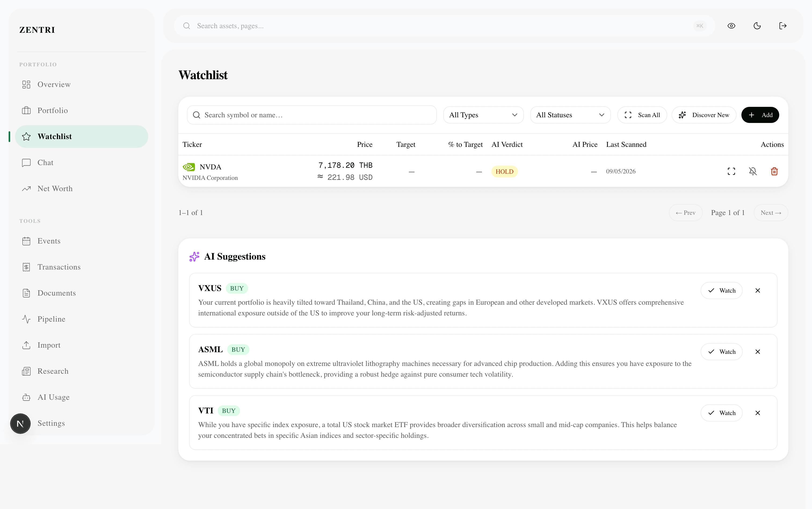The image size is (812, 509).
Task: Open Transactions in the sidebar
Action: point(82,267)
